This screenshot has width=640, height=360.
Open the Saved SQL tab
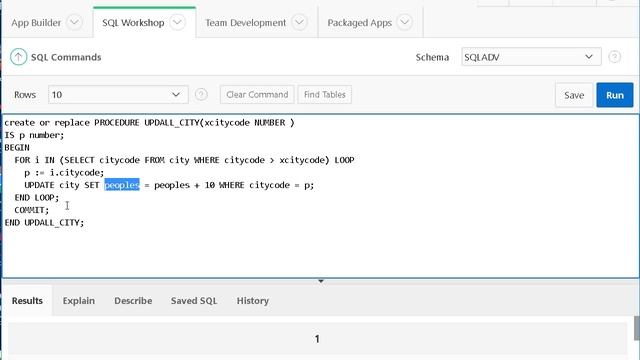tap(194, 301)
